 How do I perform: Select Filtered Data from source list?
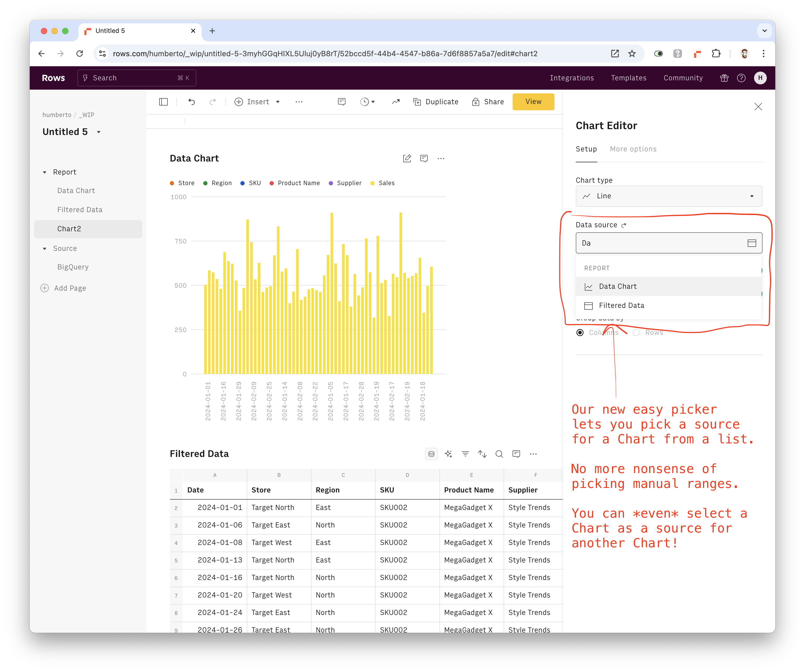point(669,305)
